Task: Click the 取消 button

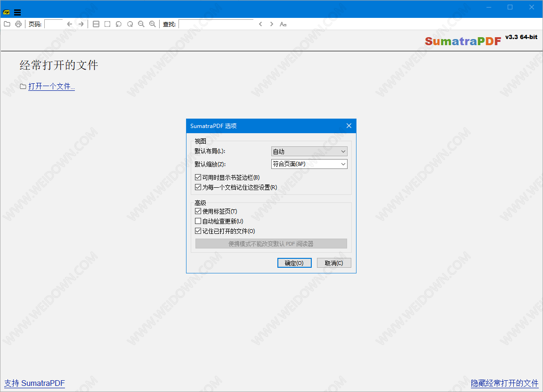Action: tap(334, 263)
